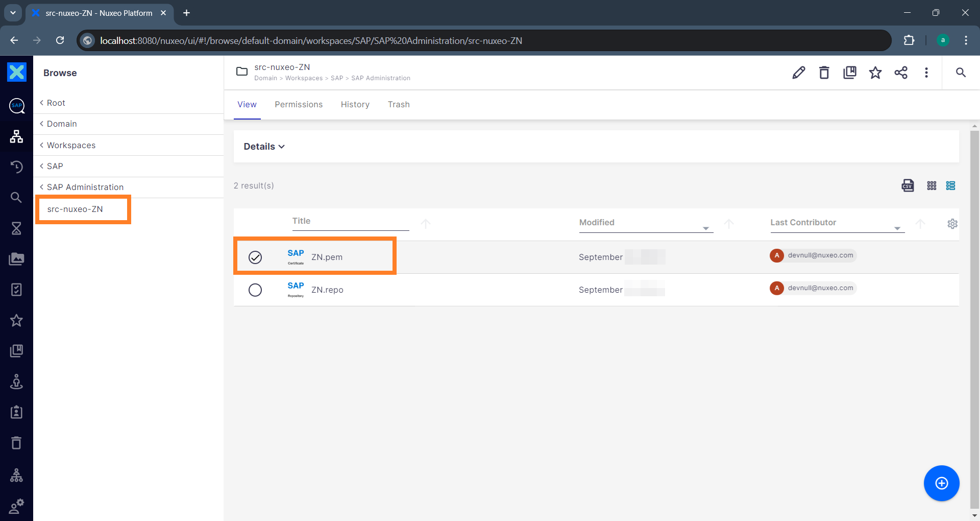Switch to grid view layout
Viewport: 980px width, 521px height.
click(932, 185)
